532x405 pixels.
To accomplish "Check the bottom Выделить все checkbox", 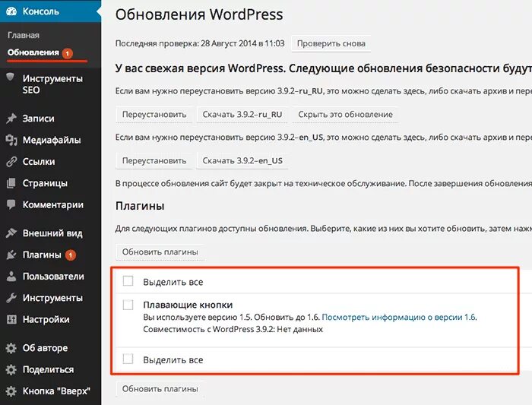I will (128, 359).
